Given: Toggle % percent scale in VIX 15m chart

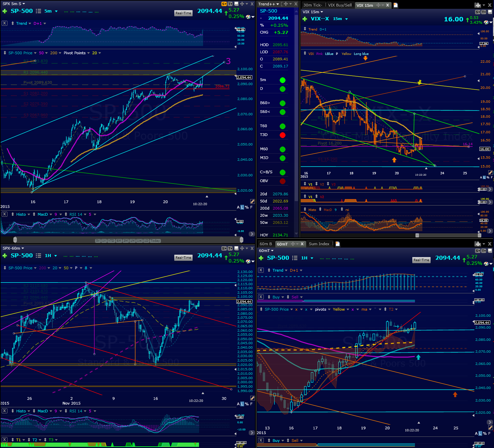Looking at the screenshot, I should (488, 177).
